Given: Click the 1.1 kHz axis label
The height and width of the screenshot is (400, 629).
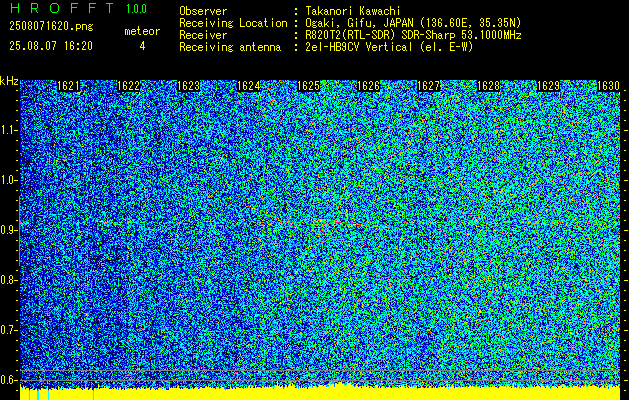Looking at the screenshot, I should coord(8,130).
